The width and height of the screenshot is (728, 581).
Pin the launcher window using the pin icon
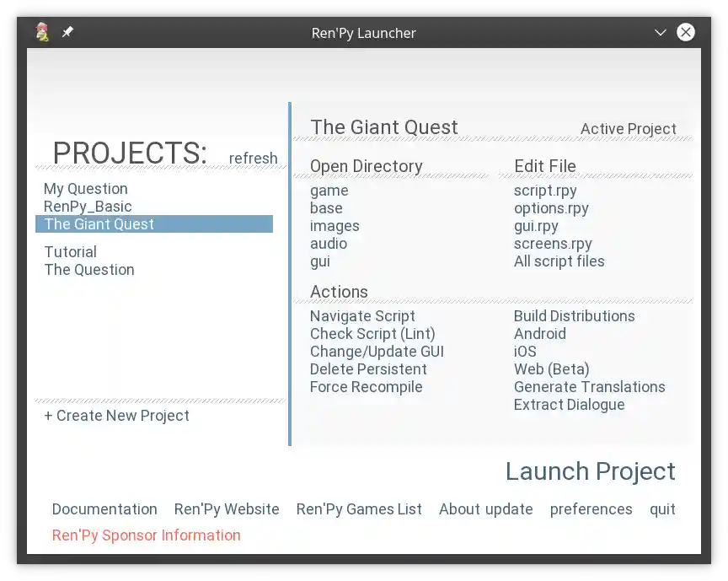(67, 32)
